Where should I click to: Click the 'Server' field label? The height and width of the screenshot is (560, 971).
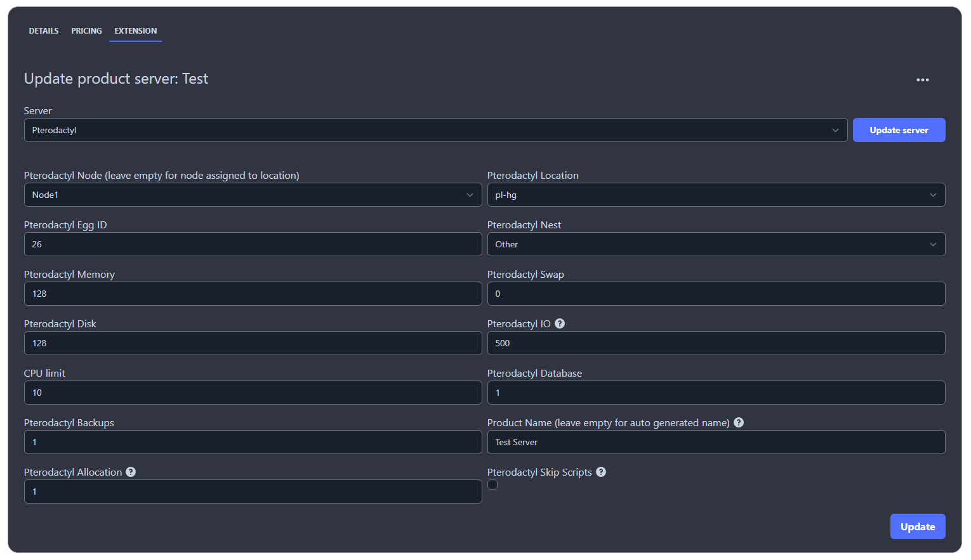click(x=38, y=111)
